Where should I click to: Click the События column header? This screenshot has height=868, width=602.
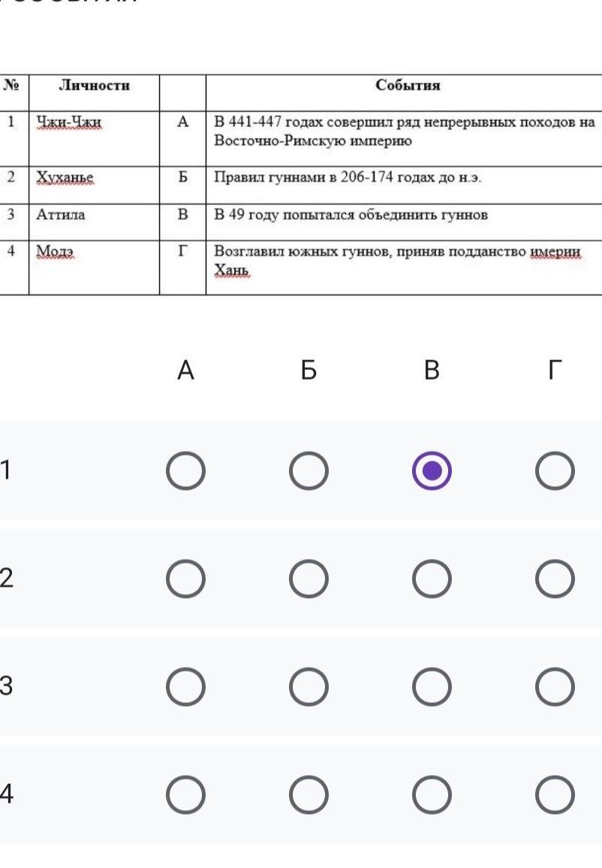click(x=408, y=86)
